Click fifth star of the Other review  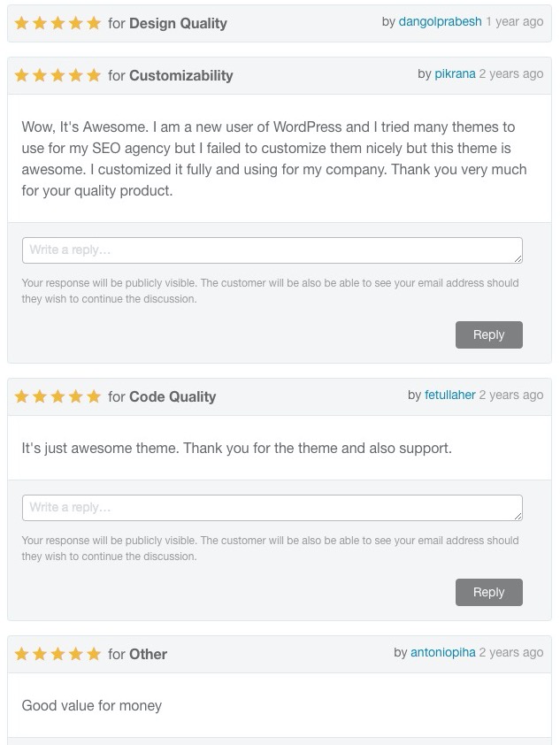[94, 655]
